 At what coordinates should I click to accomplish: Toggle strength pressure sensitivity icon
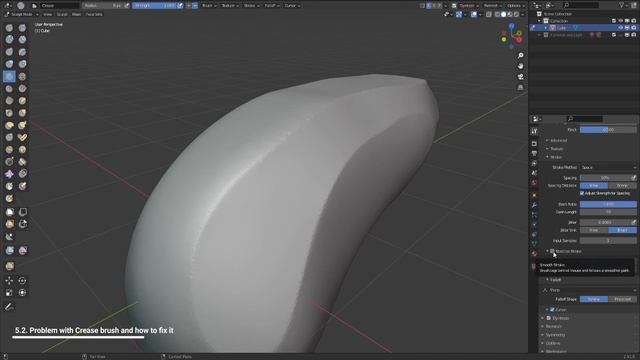pyautogui.click(x=180, y=6)
